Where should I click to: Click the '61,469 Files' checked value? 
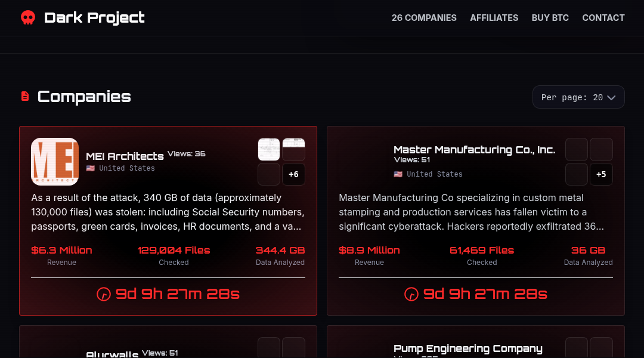482,251
